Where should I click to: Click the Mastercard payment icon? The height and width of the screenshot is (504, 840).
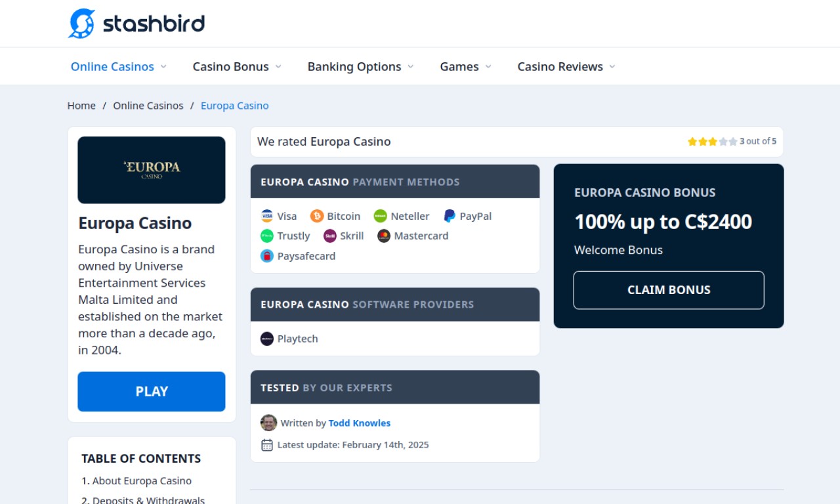tap(384, 236)
